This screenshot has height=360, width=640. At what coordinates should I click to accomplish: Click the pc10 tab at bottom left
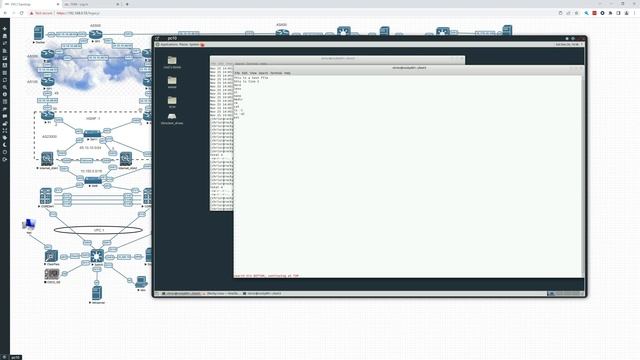coord(15,357)
